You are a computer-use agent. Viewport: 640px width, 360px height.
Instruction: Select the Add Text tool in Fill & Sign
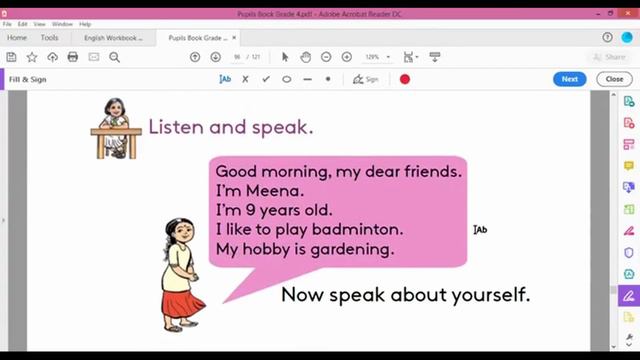click(225, 79)
